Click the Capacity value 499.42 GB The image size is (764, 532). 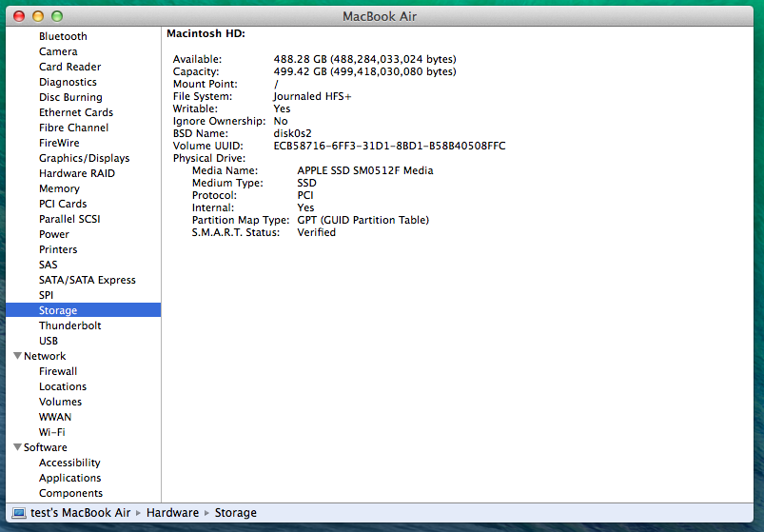(x=365, y=71)
